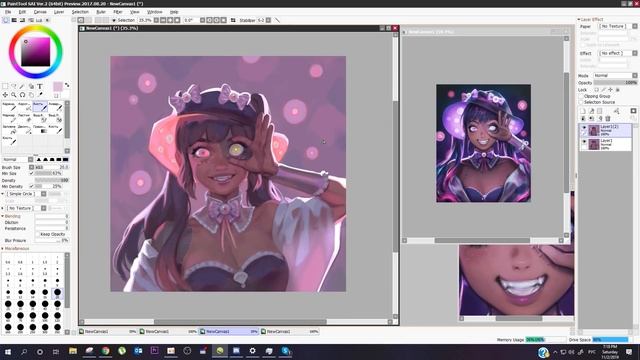Viewport: 640px width, 360px height.
Task: Enable the Clipping Group checkbox
Action: point(581,96)
